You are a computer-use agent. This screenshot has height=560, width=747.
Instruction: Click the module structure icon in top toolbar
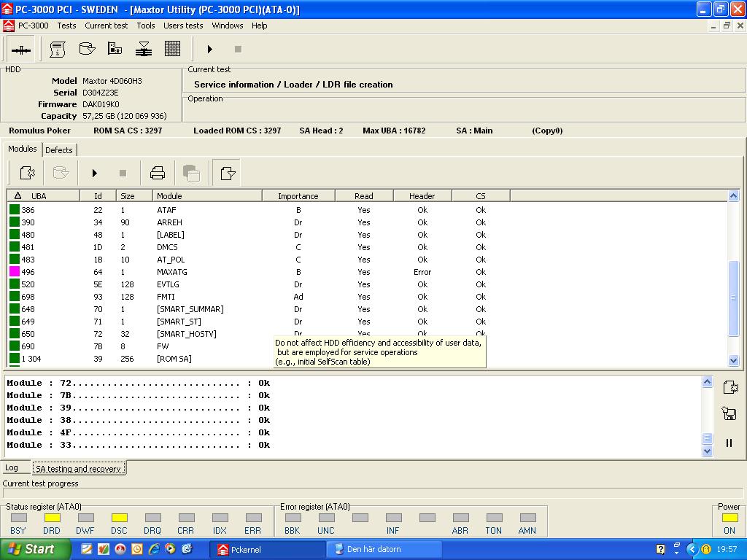pos(115,49)
